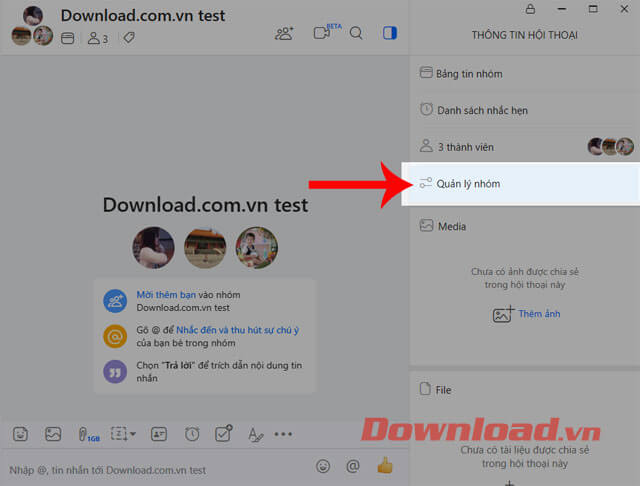Viewport: 640px width, 486px height.
Task: Click the blue invite friends icon
Action: [115, 301]
